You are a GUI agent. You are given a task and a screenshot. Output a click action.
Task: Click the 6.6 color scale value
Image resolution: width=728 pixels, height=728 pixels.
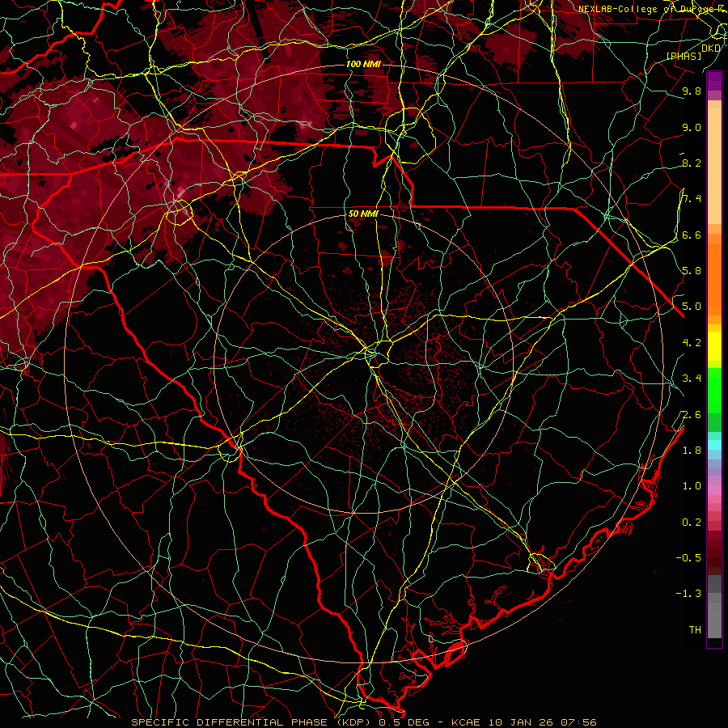(x=692, y=235)
